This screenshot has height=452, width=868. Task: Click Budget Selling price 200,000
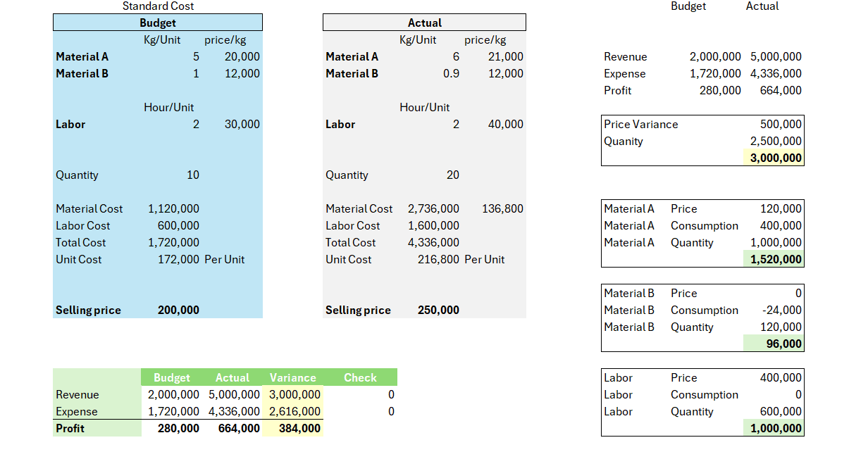coord(178,310)
